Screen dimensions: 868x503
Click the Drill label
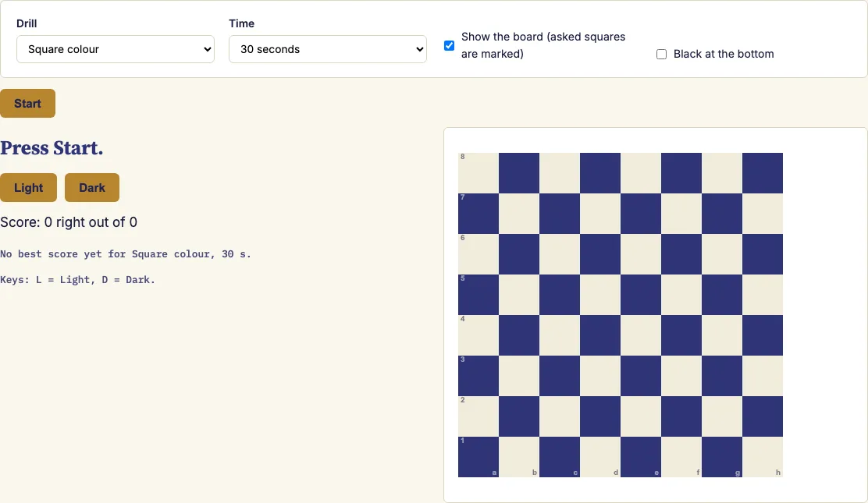point(27,24)
